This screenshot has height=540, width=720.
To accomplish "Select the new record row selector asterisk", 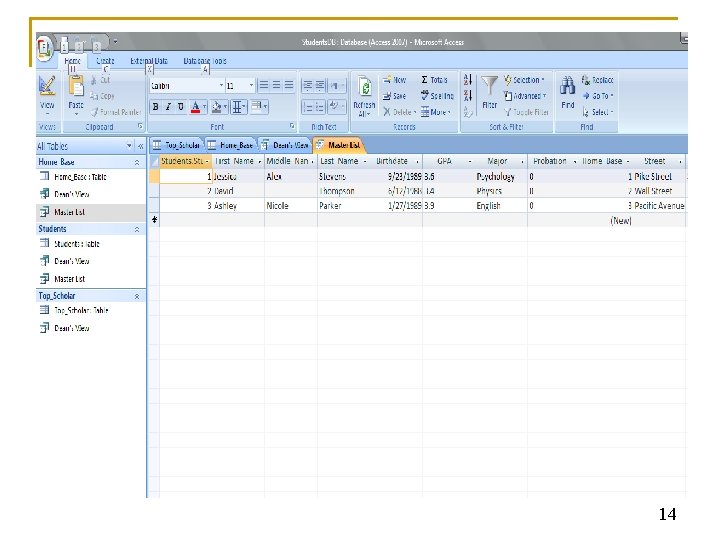I will [154, 220].
